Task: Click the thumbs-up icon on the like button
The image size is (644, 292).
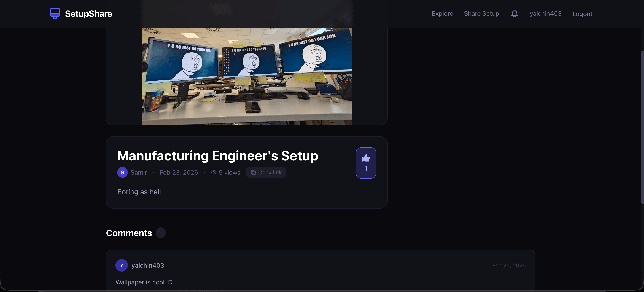Action: click(x=366, y=157)
